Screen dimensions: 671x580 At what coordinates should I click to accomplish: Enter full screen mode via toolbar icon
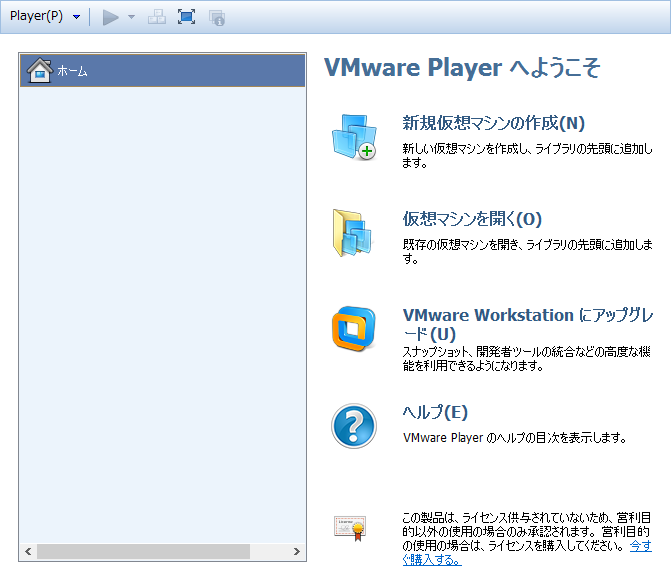(187, 17)
